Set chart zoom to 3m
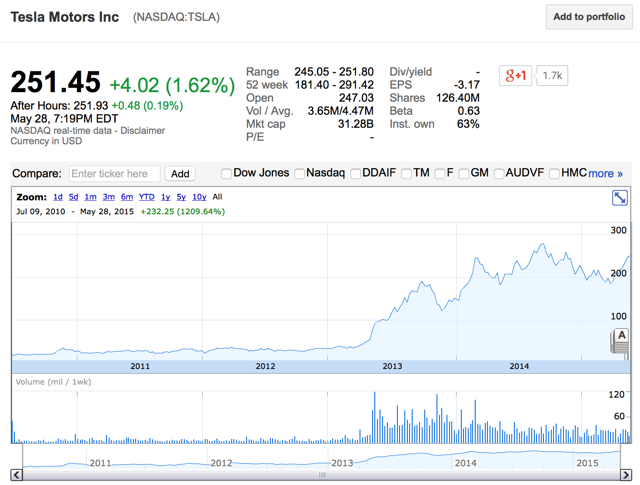Screen dimensions: 640x485 pos(109,197)
